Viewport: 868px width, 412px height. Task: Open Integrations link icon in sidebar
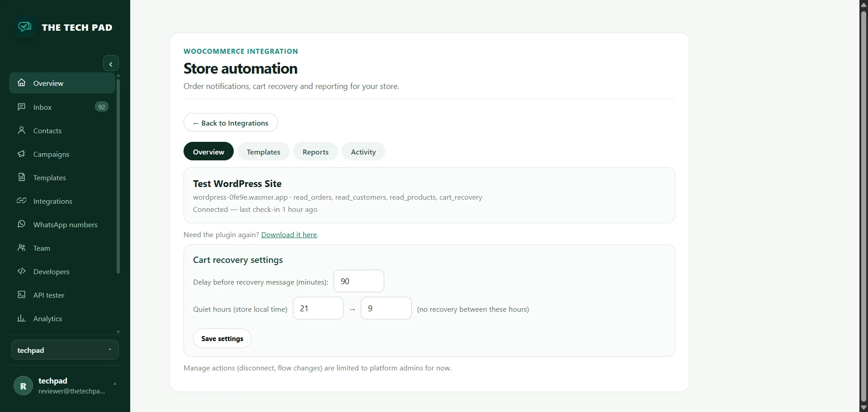pyautogui.click(x=21, y=201)
